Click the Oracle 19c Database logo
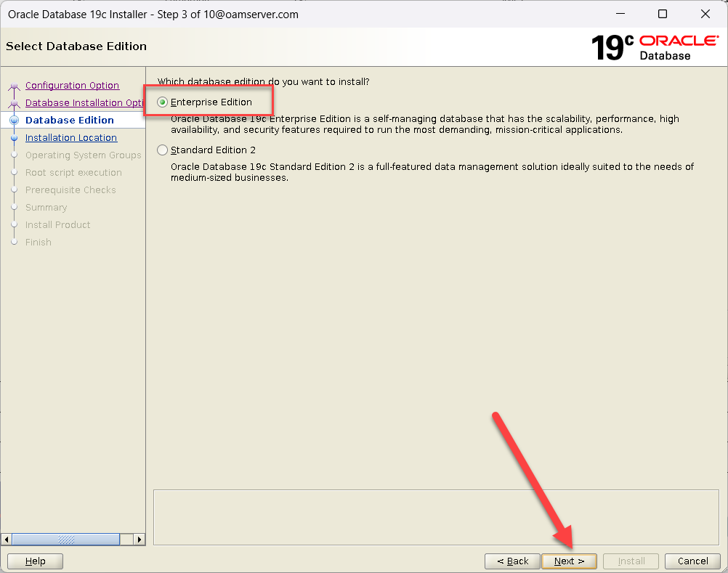Screen dimensions: 728x573 point(654,47)
